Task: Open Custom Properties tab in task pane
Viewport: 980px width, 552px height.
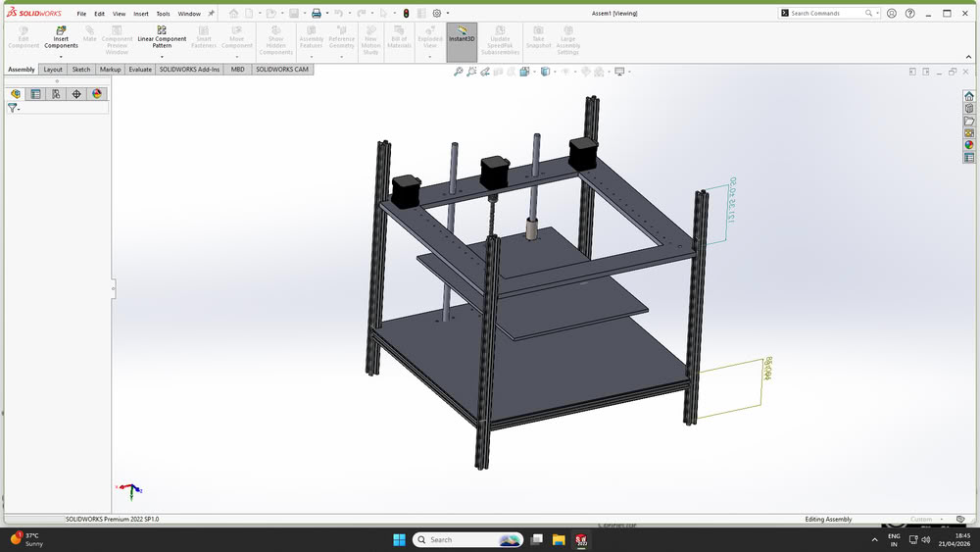Action: [969, 158]
